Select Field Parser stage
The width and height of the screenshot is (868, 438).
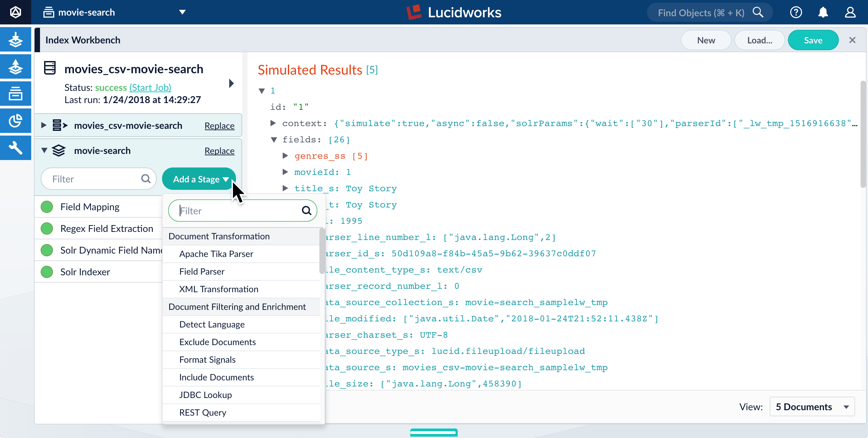(241, 272)
